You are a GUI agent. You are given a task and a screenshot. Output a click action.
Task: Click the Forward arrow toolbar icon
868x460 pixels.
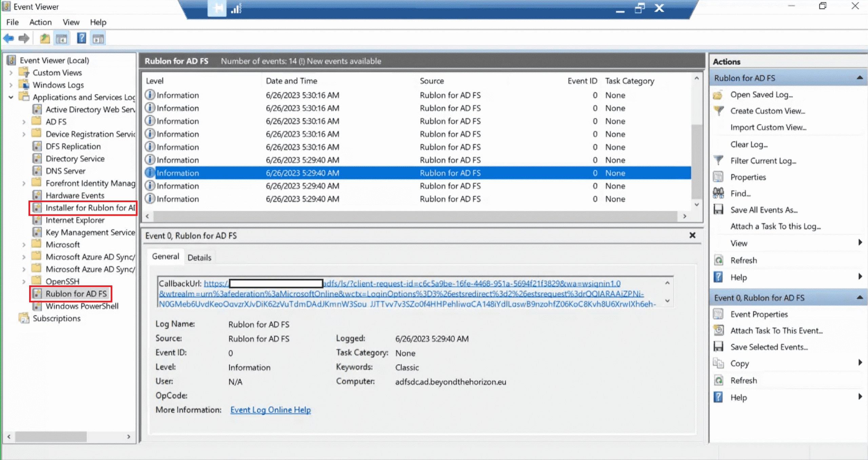(x=24, y=38)
